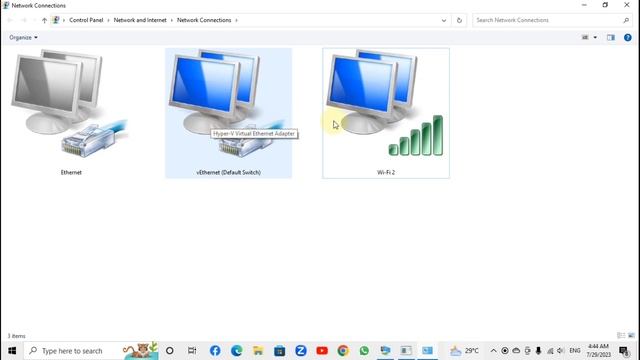Viewport: 640px width, 360px height.
Task: Select vEthernet (Default Switch) adapter icon
Action: coord(228,112)
